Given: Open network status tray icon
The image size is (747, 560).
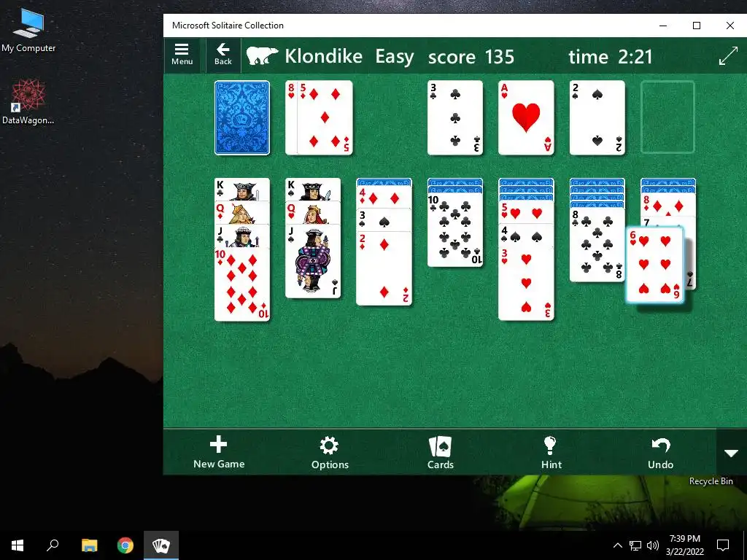Looking at the screenshot, I should point(635,545).
